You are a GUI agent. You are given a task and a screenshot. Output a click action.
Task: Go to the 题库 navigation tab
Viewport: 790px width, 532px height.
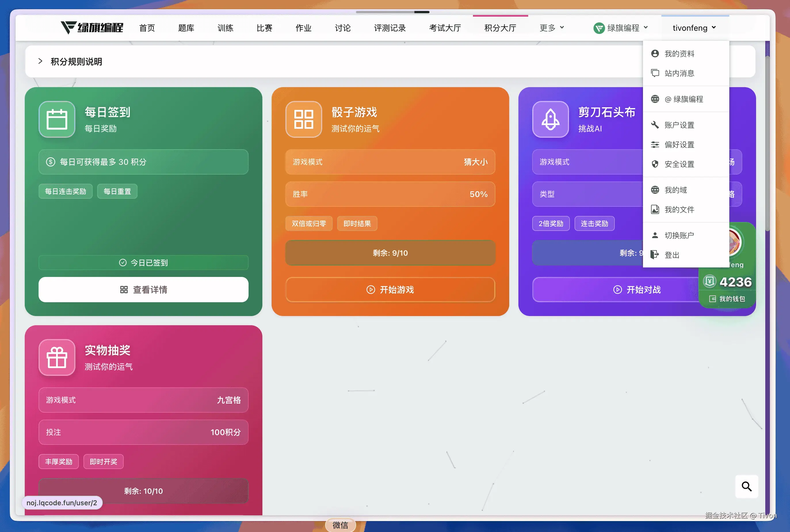coord(186,28)
